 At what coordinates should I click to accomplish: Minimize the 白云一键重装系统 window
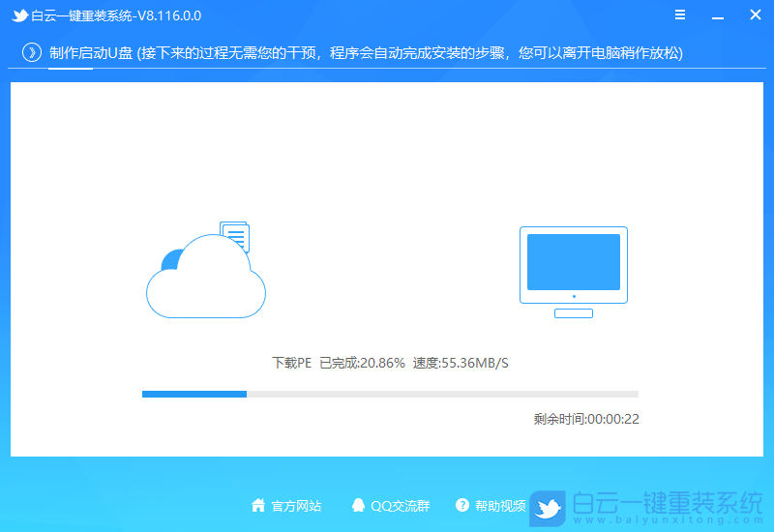point(718,17)
